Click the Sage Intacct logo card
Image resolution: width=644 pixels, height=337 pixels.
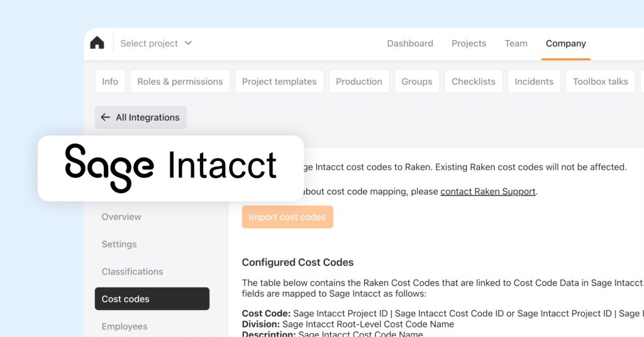[x=170, y=168]
